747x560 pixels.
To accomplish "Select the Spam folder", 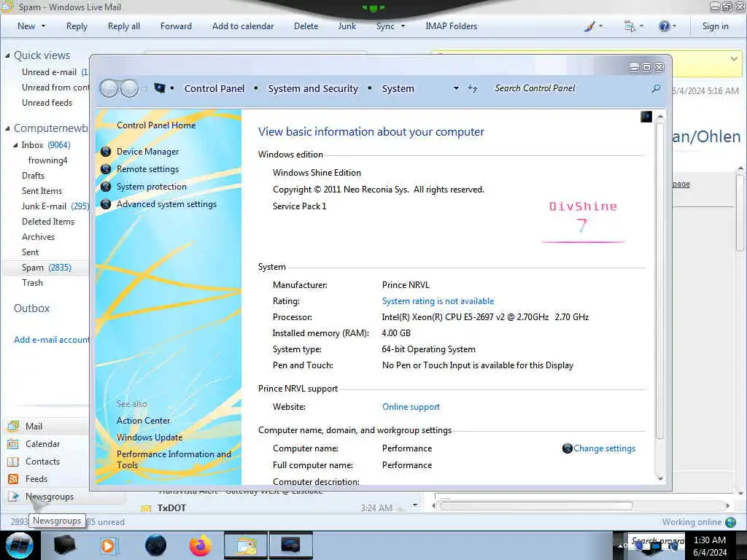I will [46, 268].
